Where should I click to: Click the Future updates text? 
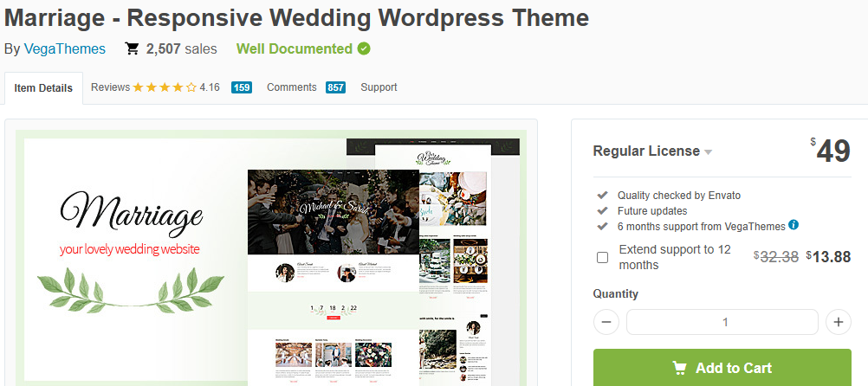tap(652, 210)
